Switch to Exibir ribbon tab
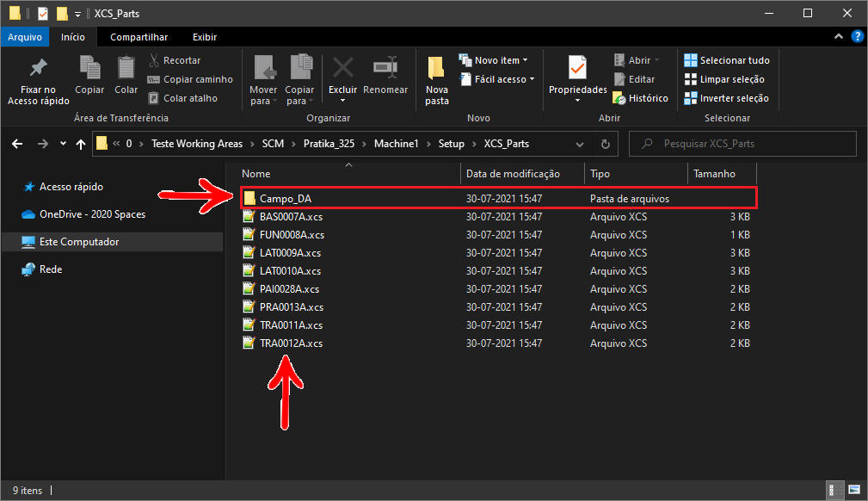Image resolution: width=868 pixels, height=501 pixels. [x=204, y=37]
